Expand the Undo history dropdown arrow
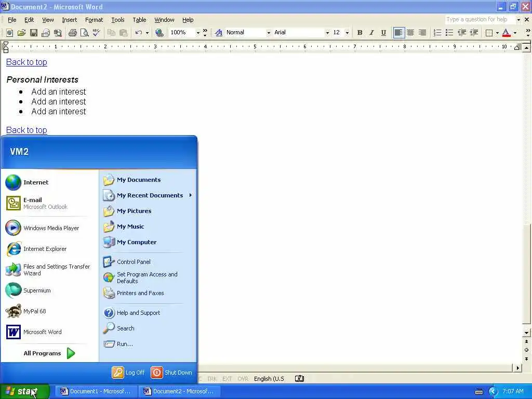532x399 pixels. click(147, 33)
